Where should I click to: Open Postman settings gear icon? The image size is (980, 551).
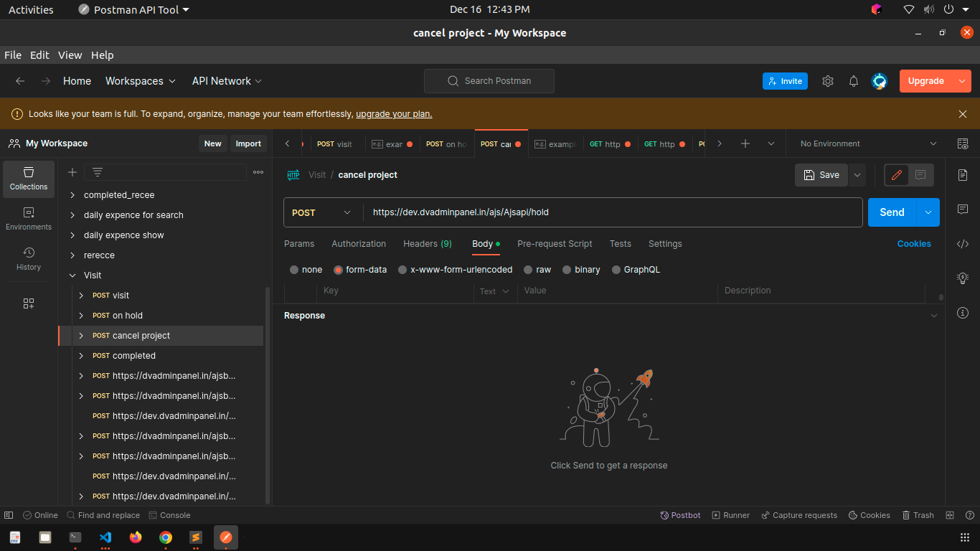[828, 81]
